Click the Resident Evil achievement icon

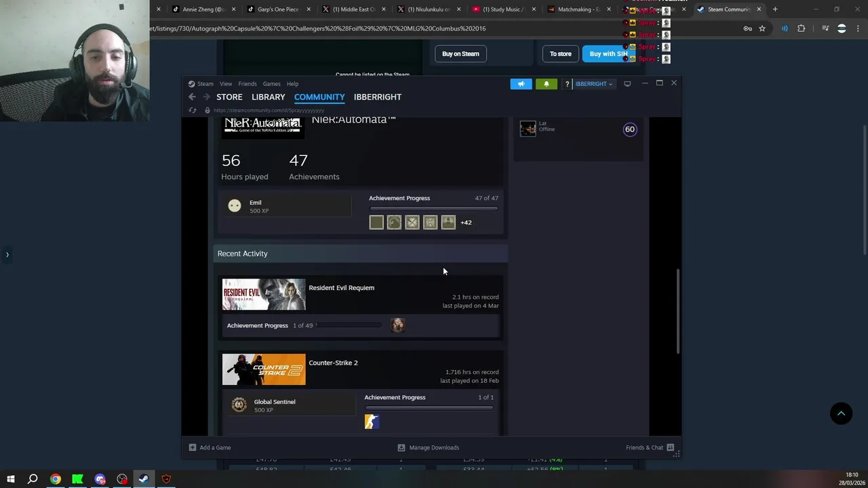tap(397, 325)
